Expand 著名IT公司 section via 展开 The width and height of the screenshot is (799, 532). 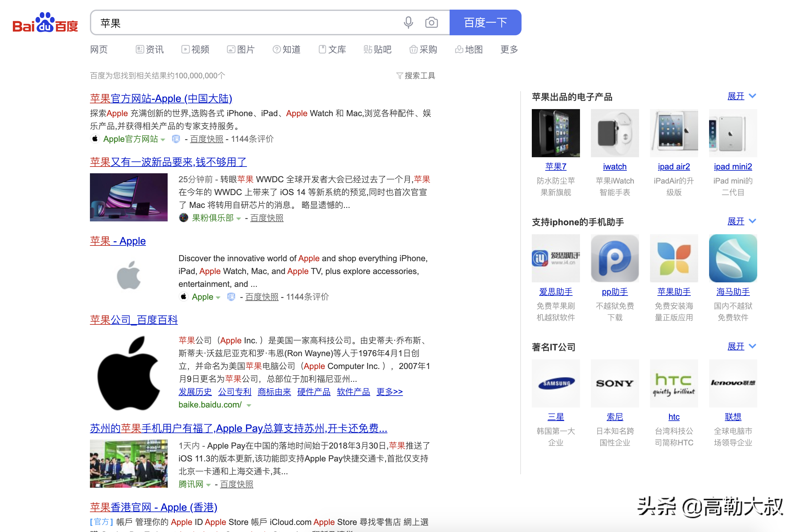click(x=742, y=347)
